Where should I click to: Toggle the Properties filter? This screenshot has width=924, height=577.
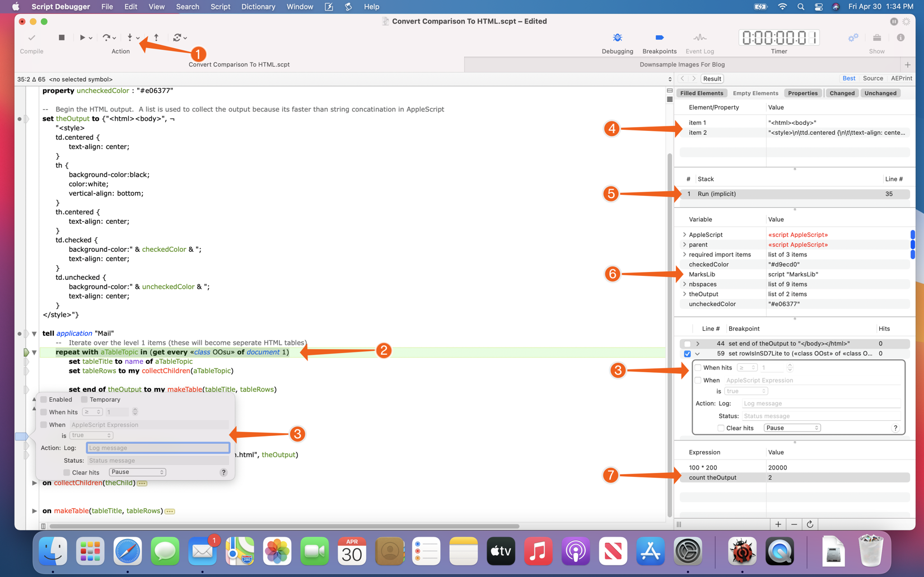tap(802, 93)
